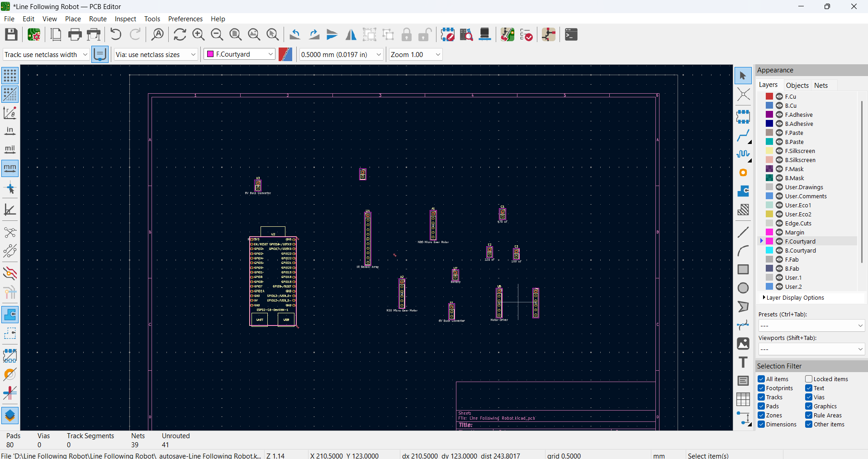Switch display units to inches
Viewport: 868px width, 459px height.
point(9,131)
